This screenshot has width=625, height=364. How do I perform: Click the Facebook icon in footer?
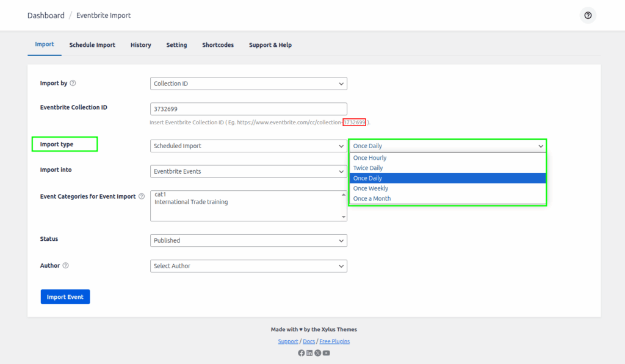click(302, 353)
